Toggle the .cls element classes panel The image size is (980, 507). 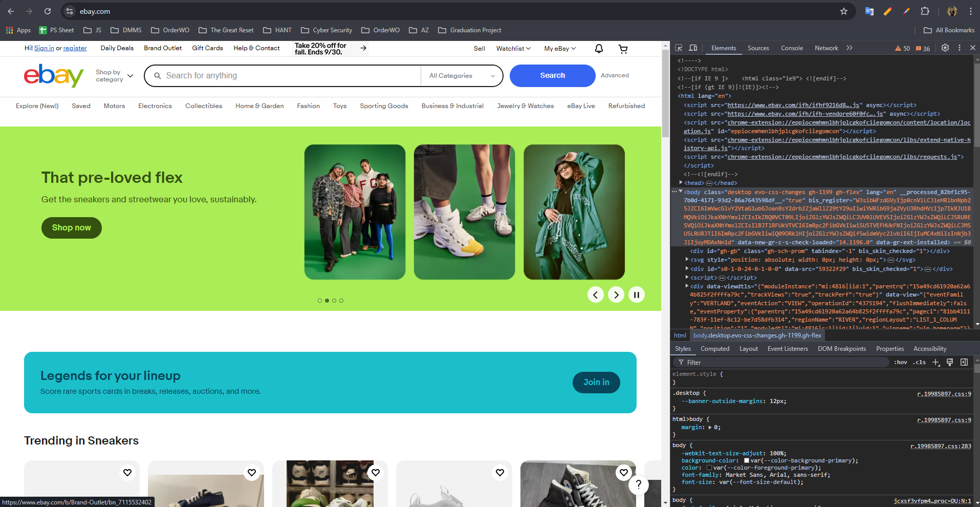(x=920, y=362)
